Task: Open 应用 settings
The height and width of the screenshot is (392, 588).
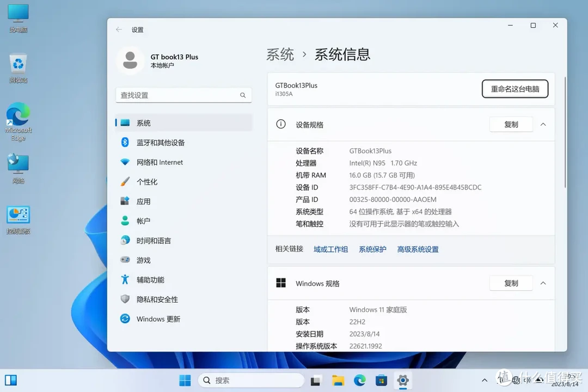Action: coord(184,201)
